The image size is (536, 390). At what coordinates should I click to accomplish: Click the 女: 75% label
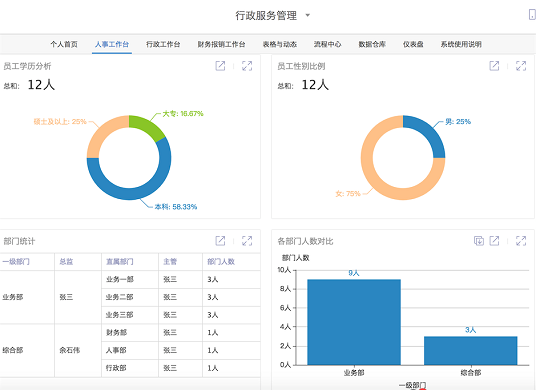pyautogui.click(x=348, y=194)
